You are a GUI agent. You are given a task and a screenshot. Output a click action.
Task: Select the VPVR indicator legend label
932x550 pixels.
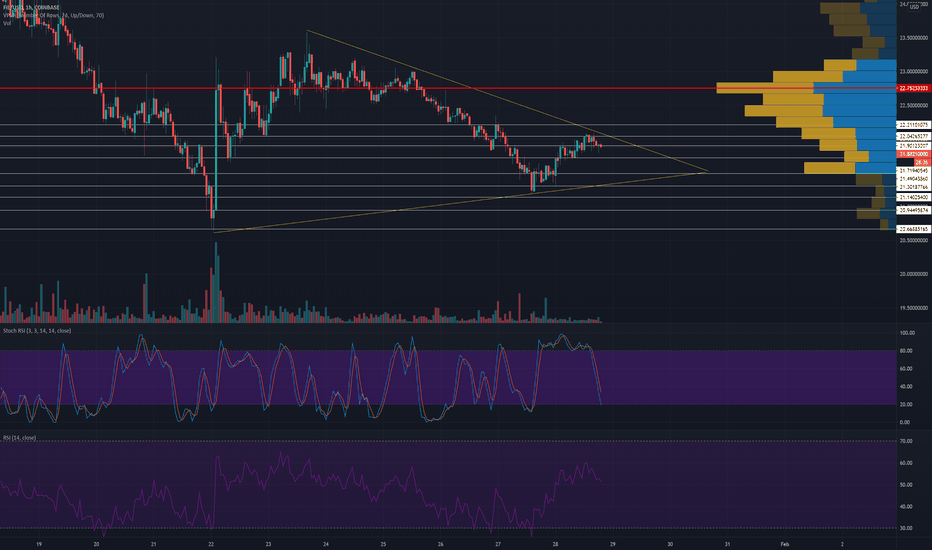53,15
